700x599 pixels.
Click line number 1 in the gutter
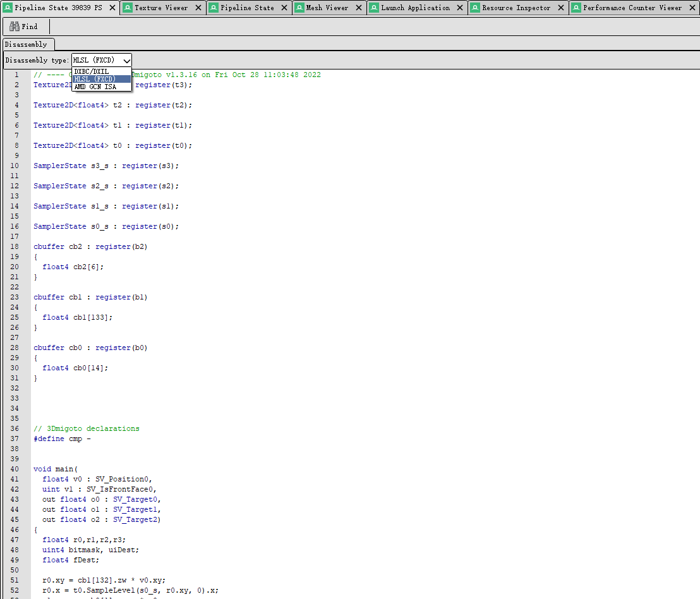tap(16, 75)
